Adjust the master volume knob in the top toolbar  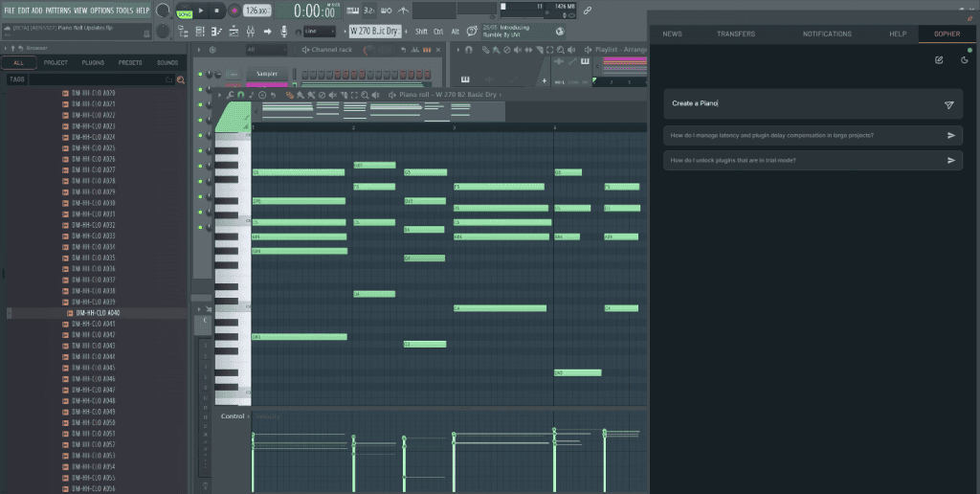163,10
